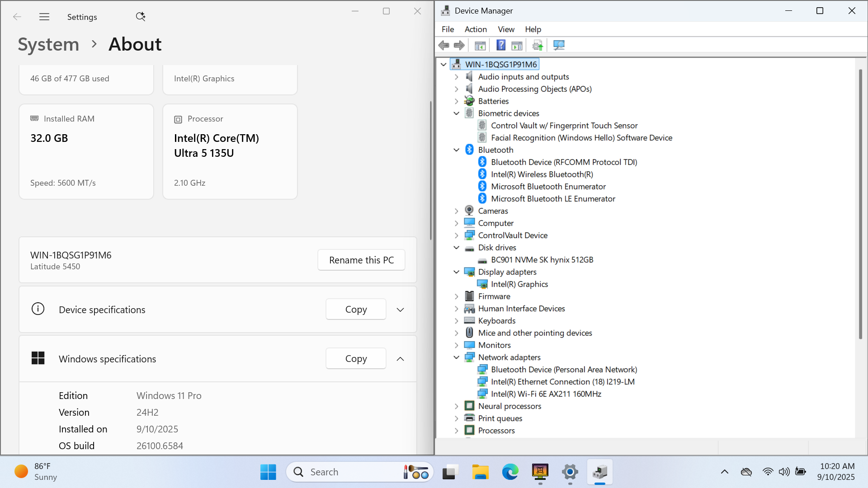Collapse the WIN-1BQSG1P91M6 root node

tap(443, 65)
